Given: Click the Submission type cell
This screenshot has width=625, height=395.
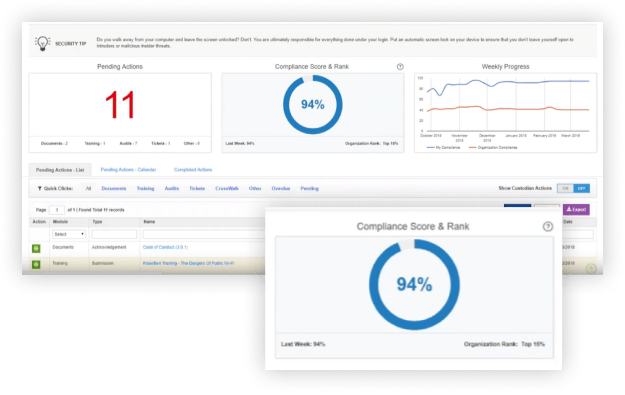Looking at the screenshot, I should point(103,263).
